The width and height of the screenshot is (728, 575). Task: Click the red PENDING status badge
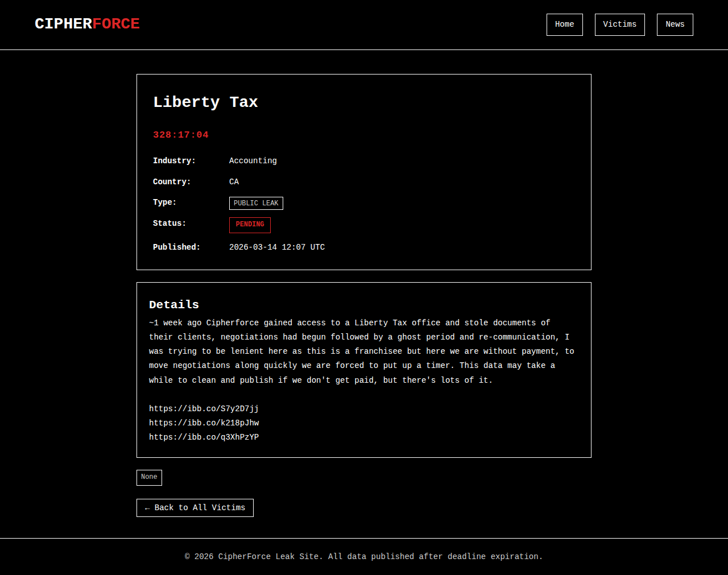250,225
